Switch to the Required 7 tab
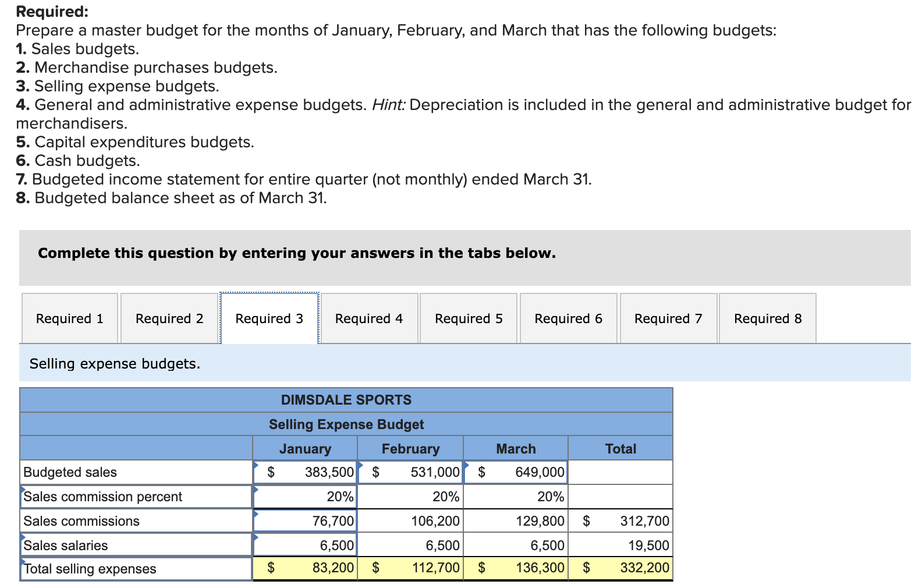 pyautogui.click(x=668, y=318)
